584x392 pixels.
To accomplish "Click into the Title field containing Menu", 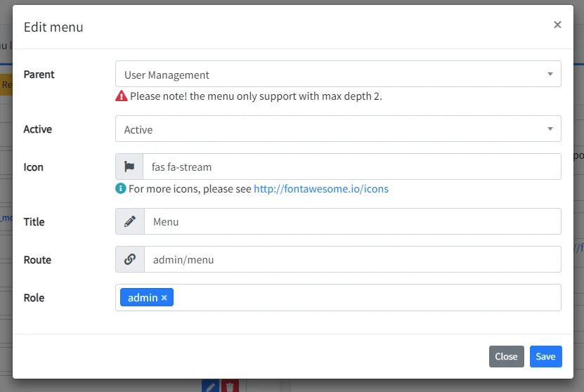I will coord(351,221).
